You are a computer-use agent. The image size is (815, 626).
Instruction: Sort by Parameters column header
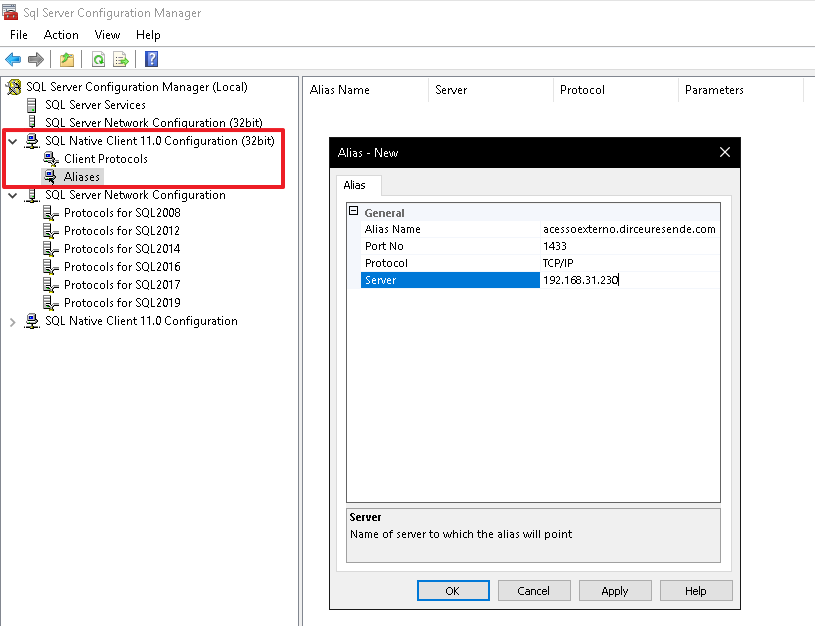click(741, 90)
